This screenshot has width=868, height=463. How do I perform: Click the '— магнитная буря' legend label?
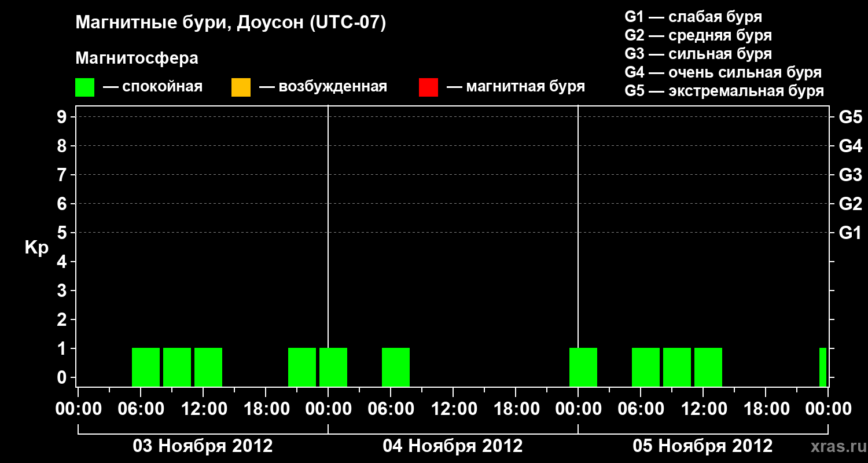516,87
